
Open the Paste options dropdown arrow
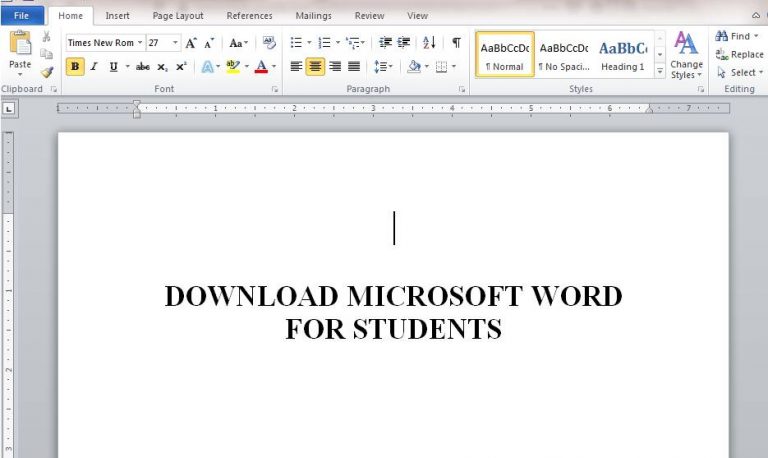20,74
